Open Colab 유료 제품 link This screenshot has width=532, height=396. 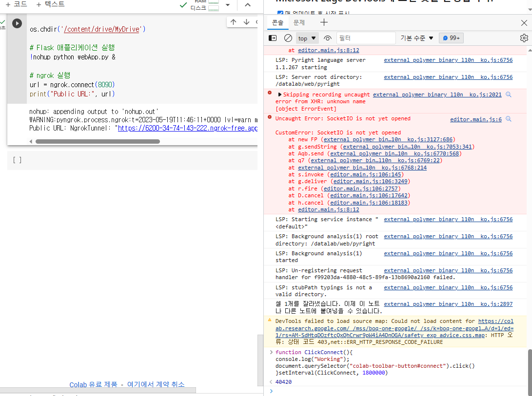(93, 384)
